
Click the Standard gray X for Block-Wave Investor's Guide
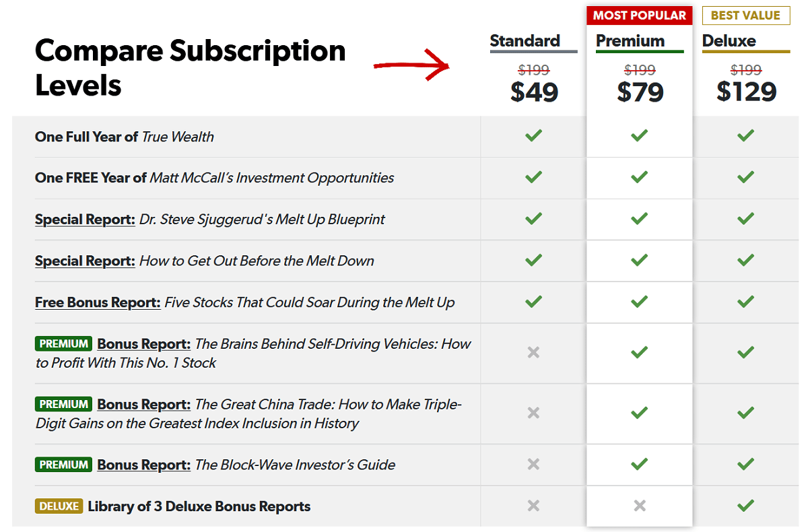pos(533,464)
